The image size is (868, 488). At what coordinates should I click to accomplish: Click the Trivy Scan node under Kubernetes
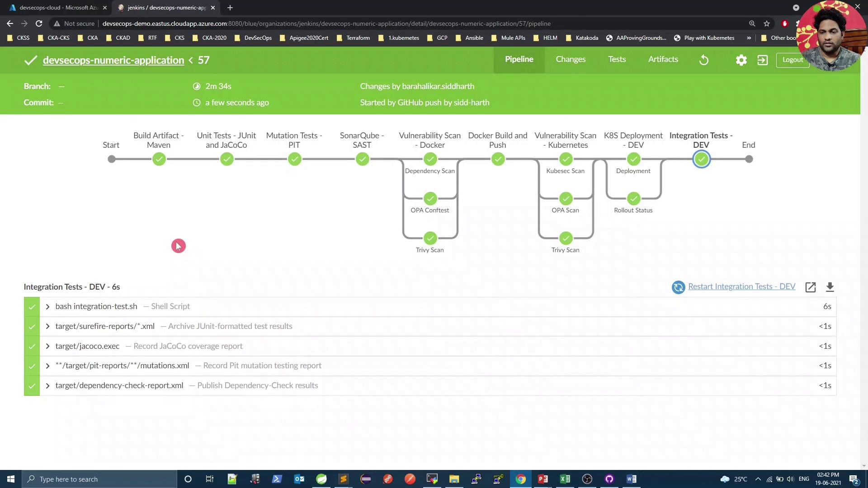pos(566,238)
